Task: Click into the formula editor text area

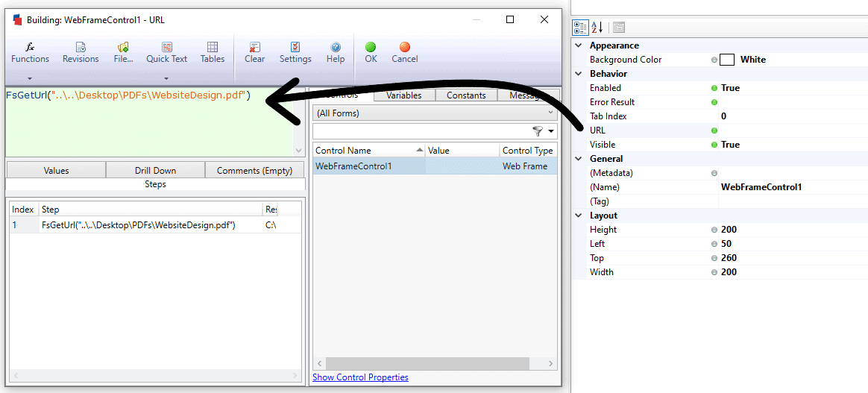Action: pos(149,122)
